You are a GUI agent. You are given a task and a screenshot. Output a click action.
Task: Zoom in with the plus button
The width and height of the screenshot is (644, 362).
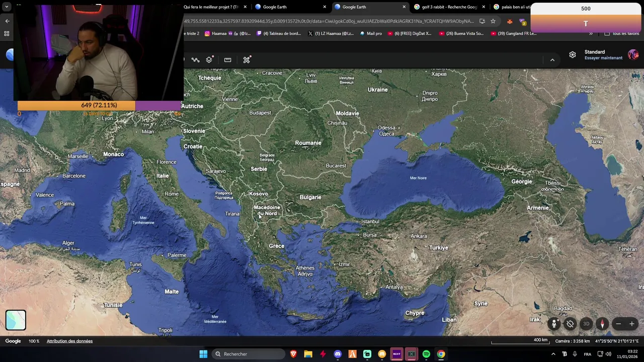pos(632,324)
